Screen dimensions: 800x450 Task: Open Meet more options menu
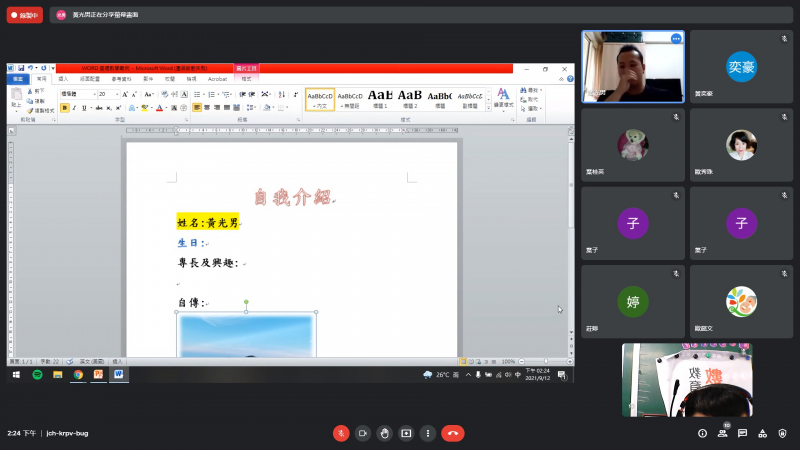click(x=428, y=433)
